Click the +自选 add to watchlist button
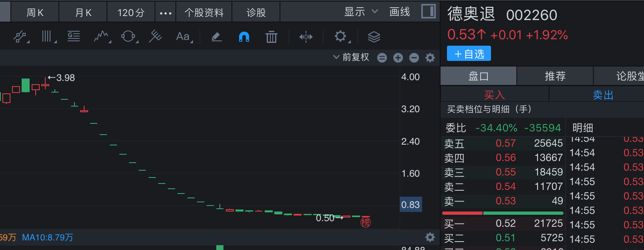Viewport: 644px width, 250px height. 469,54
